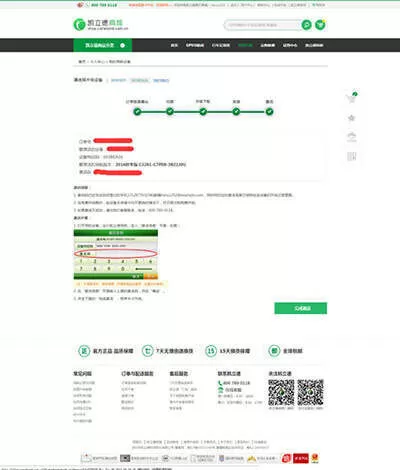The width and height of the screenshot is (400, 470).
Task: Click the star favorites icon in sidebar
Action: pyautogui.click(x=351, y=118)
